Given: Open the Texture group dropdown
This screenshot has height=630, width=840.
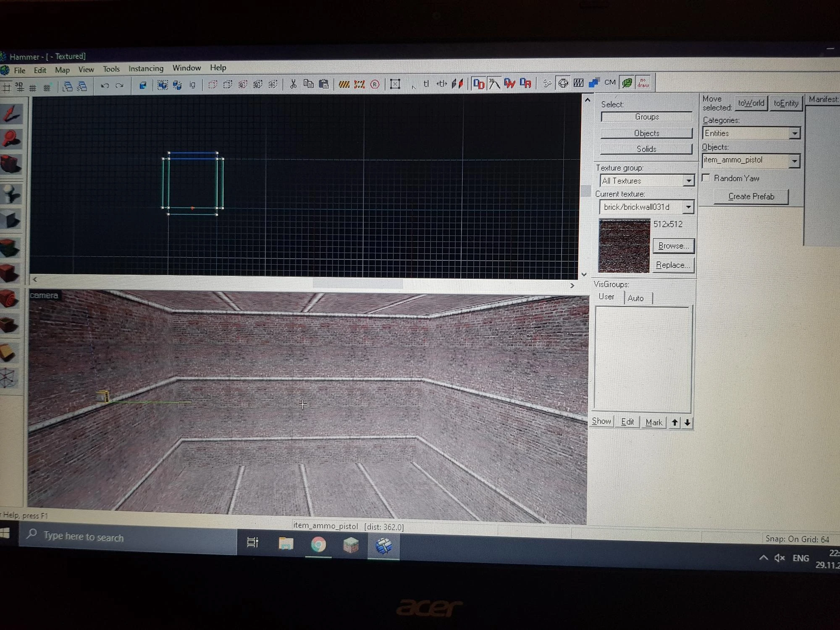Looking at the screenshot, I should 688,181.
